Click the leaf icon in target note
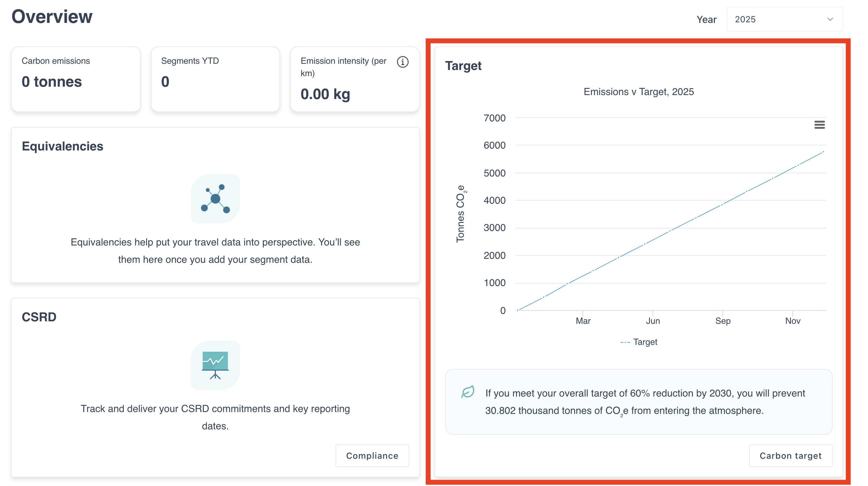Image resolution: width=868 pixels, height=486 pixels. pyautogui.click(x=468, y=392)
